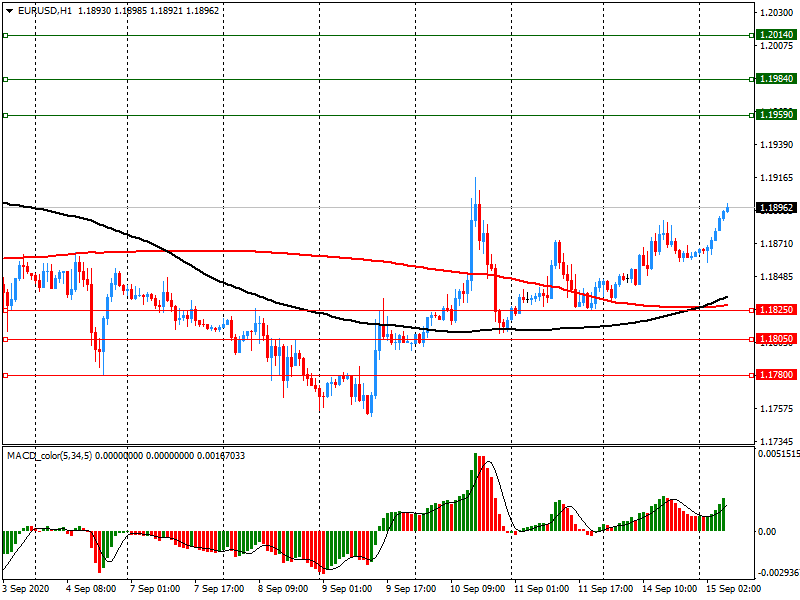Click the low price value 1.18921 in header
Image resolution: width=800 pixels, height=600 pixels.
pyautogui.click(x=166, y=10)
